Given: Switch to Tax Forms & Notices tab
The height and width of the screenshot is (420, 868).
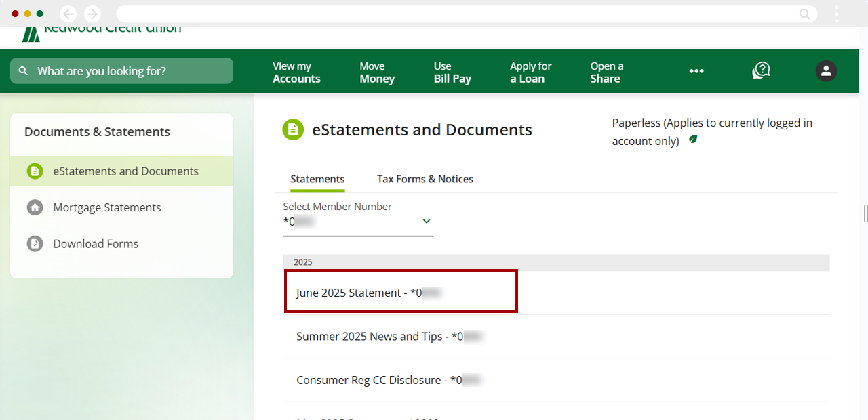Looking at the screenshot, I should point(425,179).
